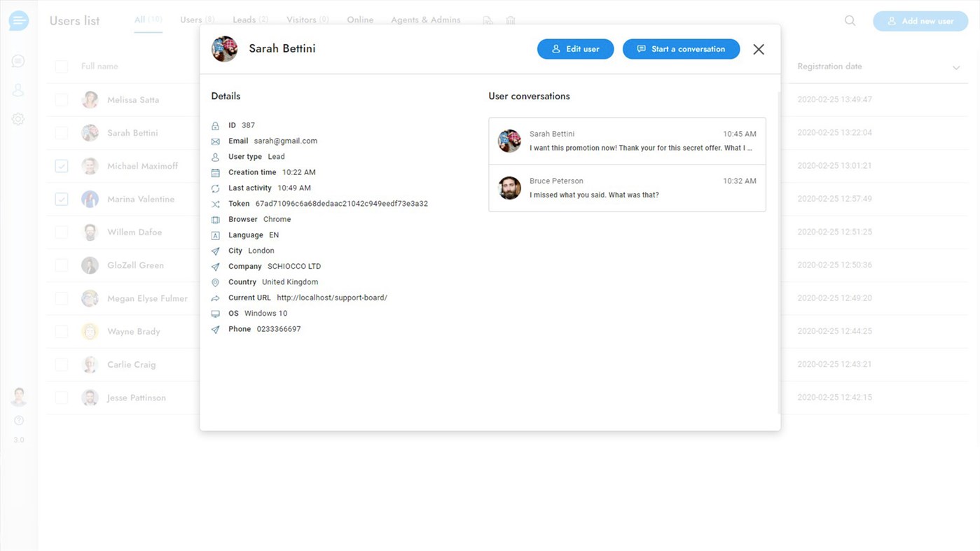Click the delete users trash icon
The height and width of the screenshot is (551, 980).
pyautogui.click(x=511, y=20)
